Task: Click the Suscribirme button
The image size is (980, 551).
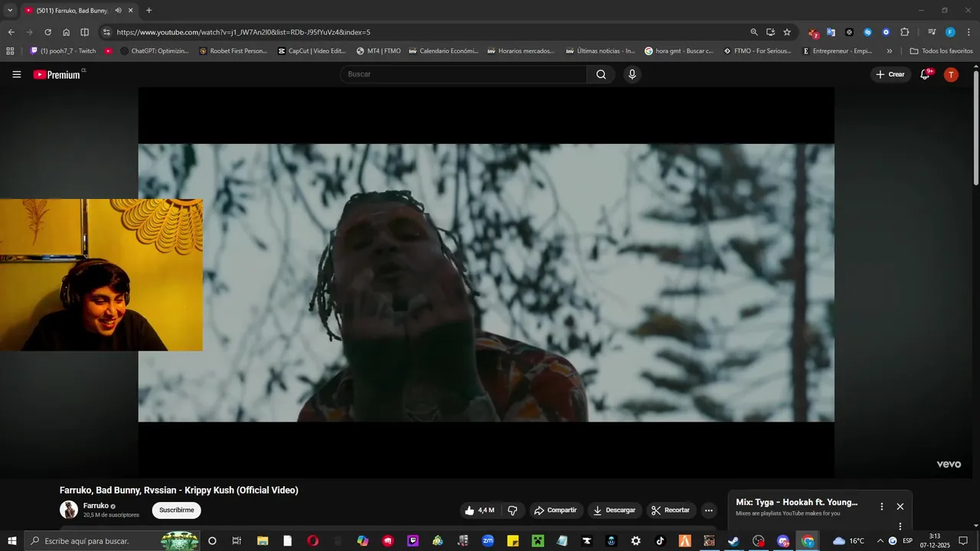Action: (177, 510)
